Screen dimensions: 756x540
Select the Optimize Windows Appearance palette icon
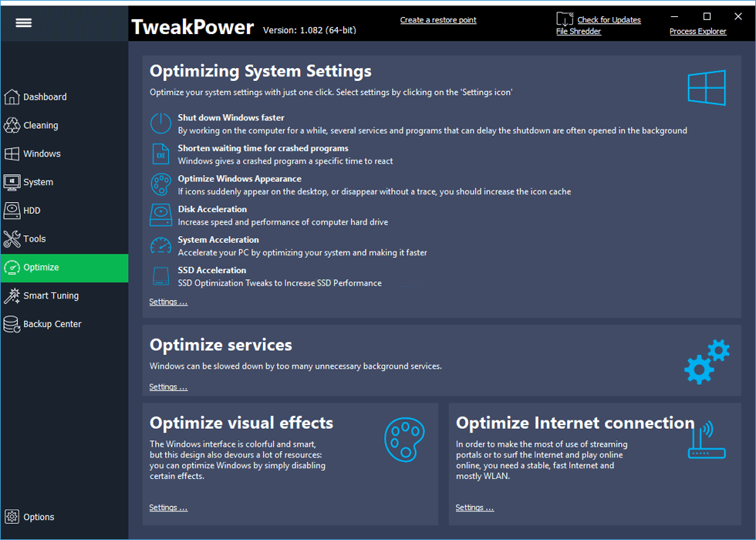coord(160,184)
